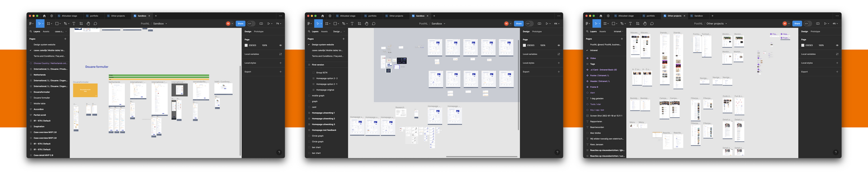
Task: Add Local style in left window
Action: (280, 63)
